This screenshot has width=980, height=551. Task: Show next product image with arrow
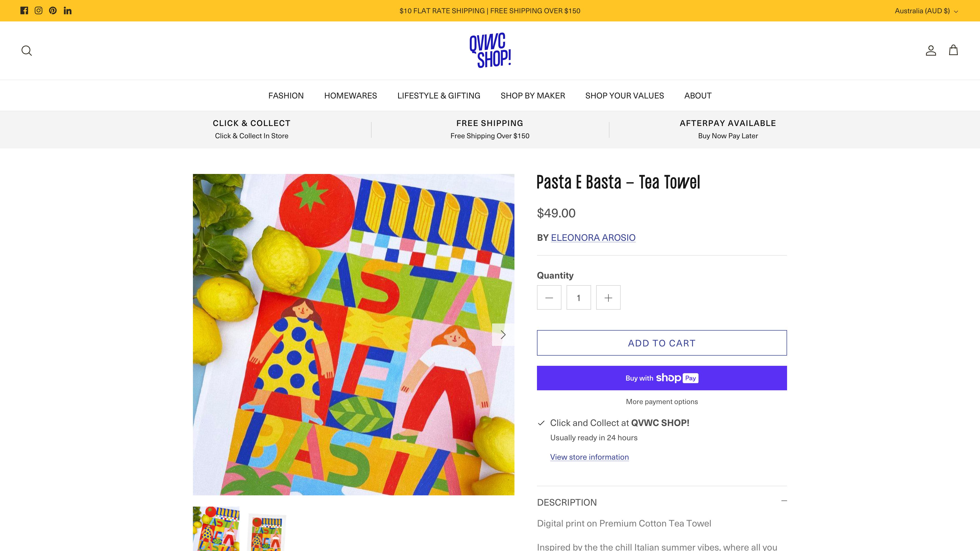click(503, 335)
